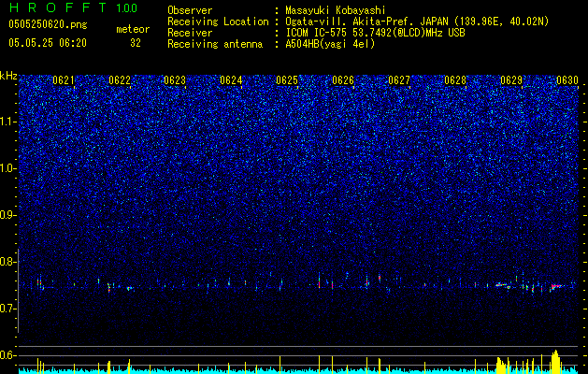Click the 0.7 frequency axis label
The height and width of the screenshot is (374, 588).
pos(8,309)
